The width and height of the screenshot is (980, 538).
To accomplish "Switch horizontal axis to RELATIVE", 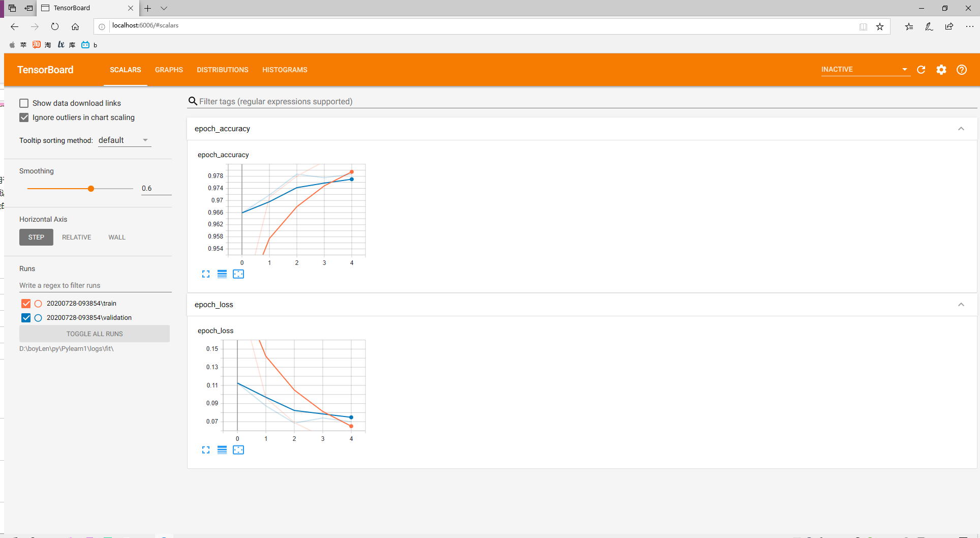I will tap(76, 237).
